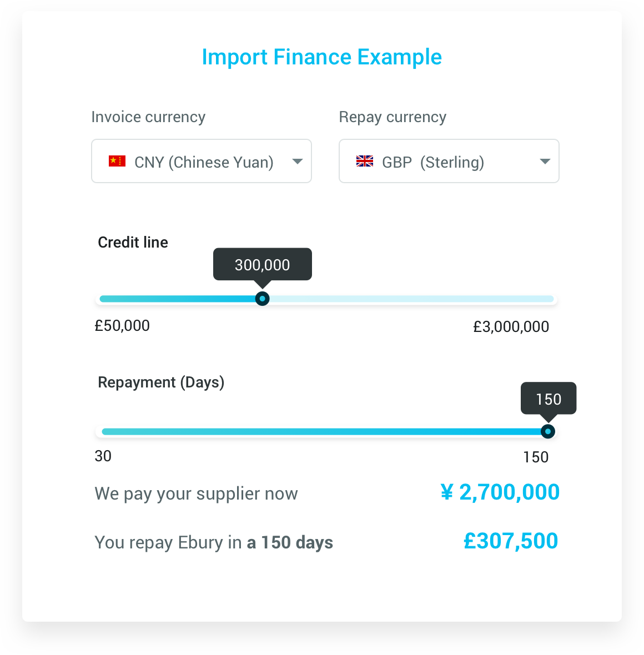Select the CNY (Chinese Yuan) combo box
This screenshot has height=655, width=644.
point(202,161)
